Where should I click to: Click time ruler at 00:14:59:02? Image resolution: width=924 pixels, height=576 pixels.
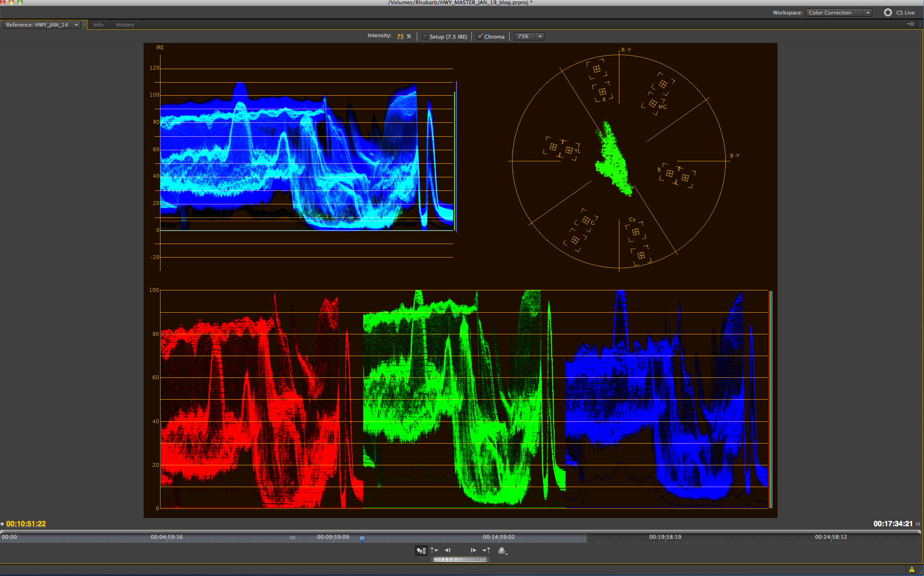(499, 537)
